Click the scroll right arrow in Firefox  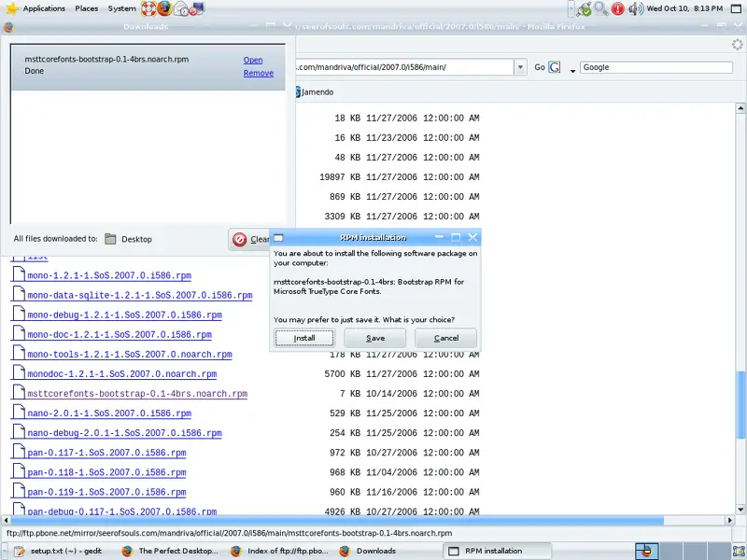coord(730,520)
